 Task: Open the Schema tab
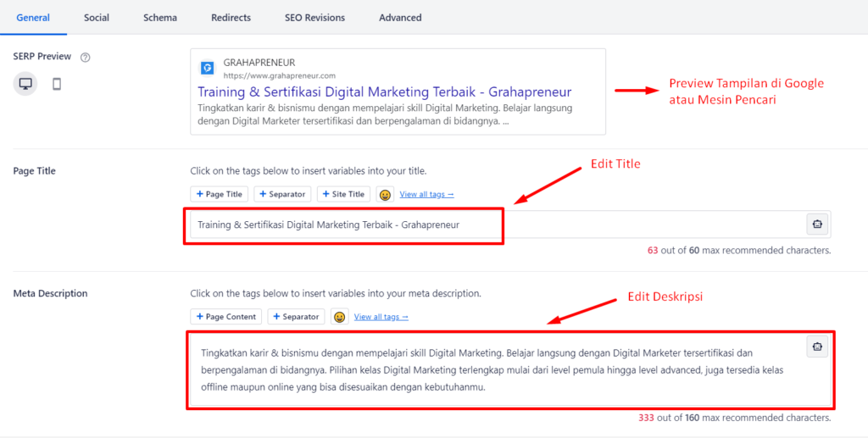[160, 18]
